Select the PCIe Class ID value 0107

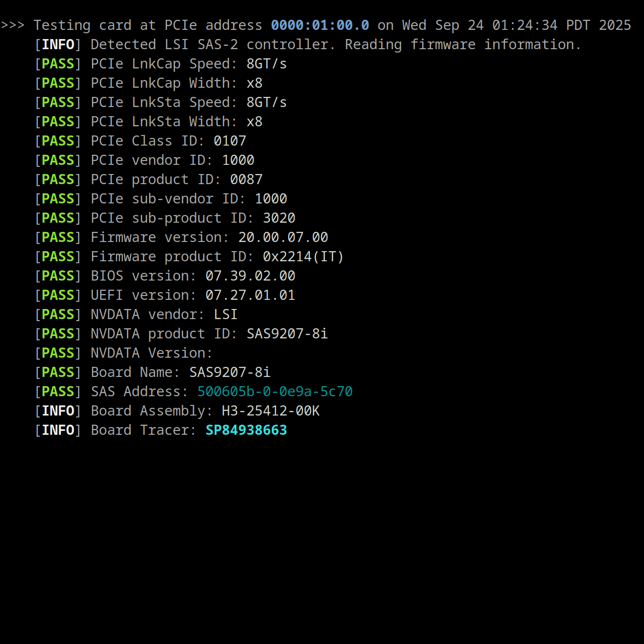tap(230, 141)
